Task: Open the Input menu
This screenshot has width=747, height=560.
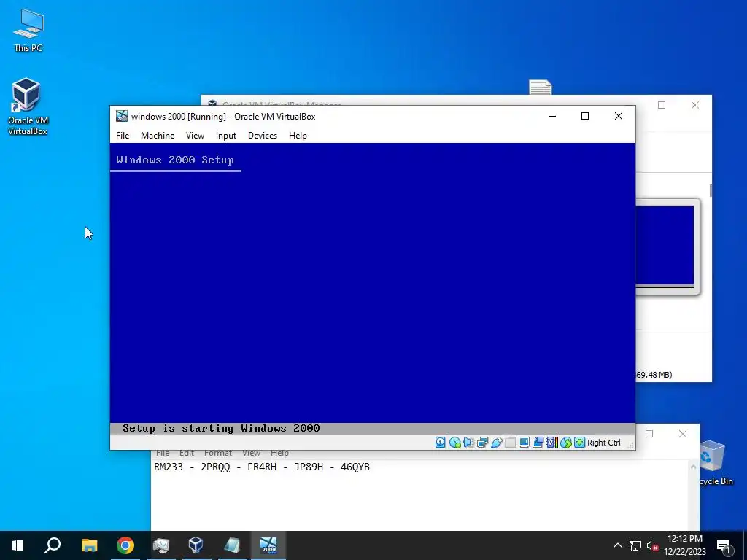Action: click(x=226, y=136)
